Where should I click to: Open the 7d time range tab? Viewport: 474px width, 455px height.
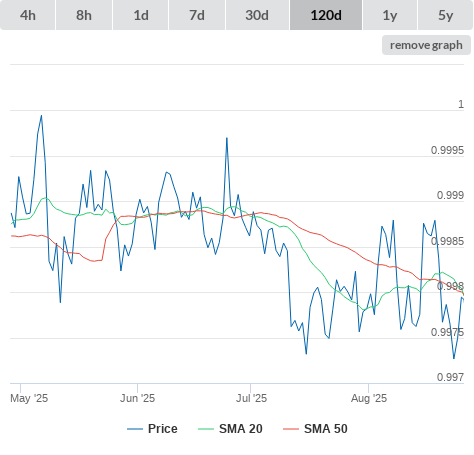197,15
